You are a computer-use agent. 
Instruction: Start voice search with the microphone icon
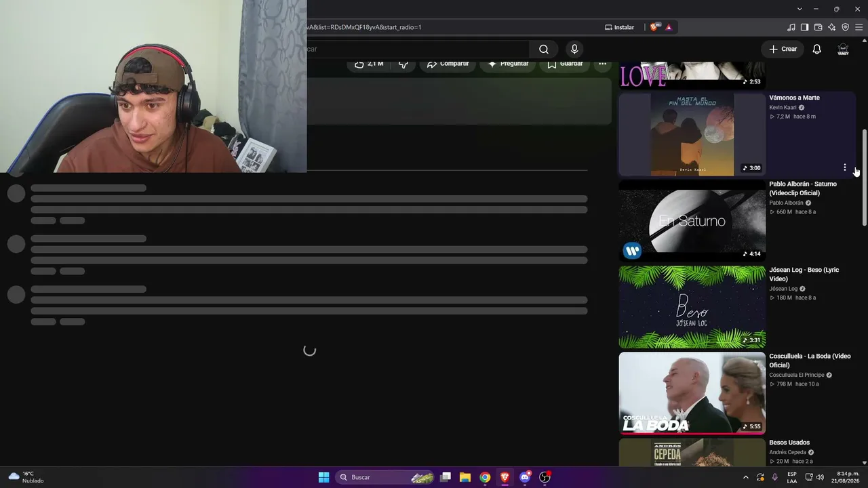pyautogui.click(x=574, y=49)
